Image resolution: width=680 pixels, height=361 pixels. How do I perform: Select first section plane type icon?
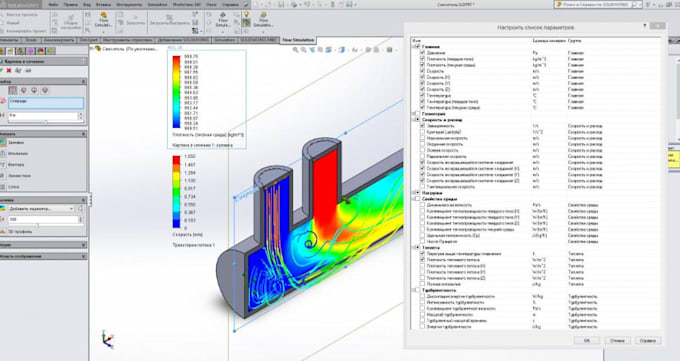(x=13, y=90)
